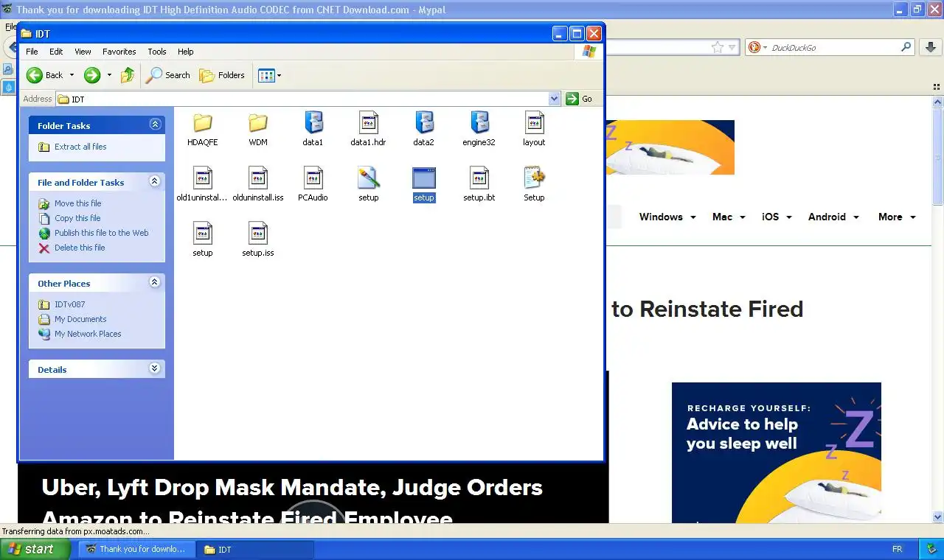944x560 pixels.
Task: Click the FR language indicator
Action: point(898,549)
